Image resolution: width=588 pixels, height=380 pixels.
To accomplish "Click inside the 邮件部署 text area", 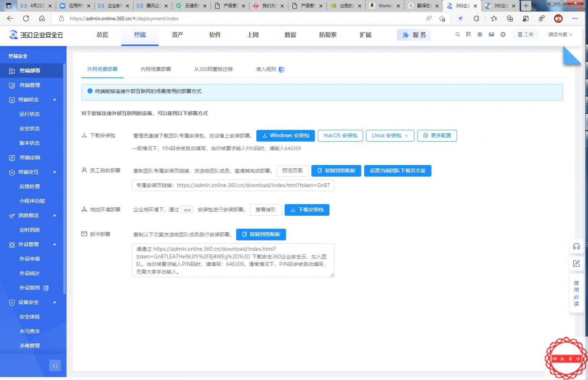I will pyautogui.click(x=233, y=260).
